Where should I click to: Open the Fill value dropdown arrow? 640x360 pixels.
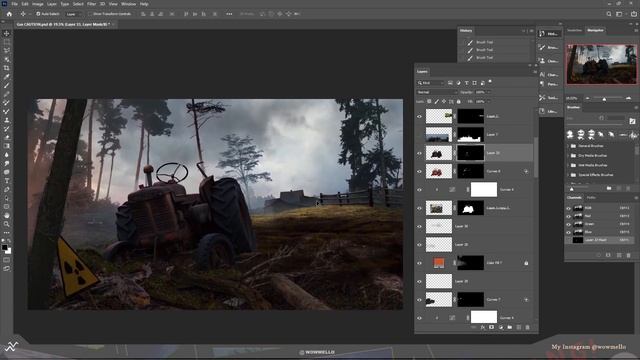coord(489,101)
